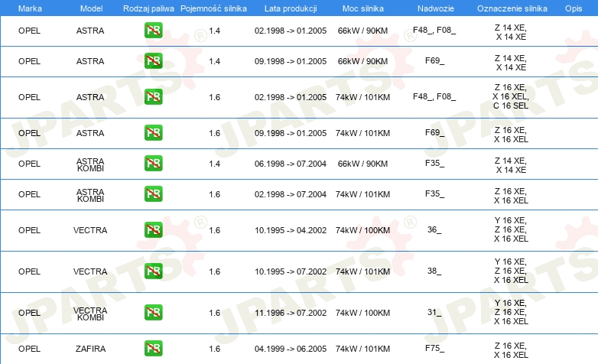Click the 1.4 engine capacity in Astra Kombi row
Image resolution: width=598 pixels, height=364 pixels.
[x=214, y=164]
